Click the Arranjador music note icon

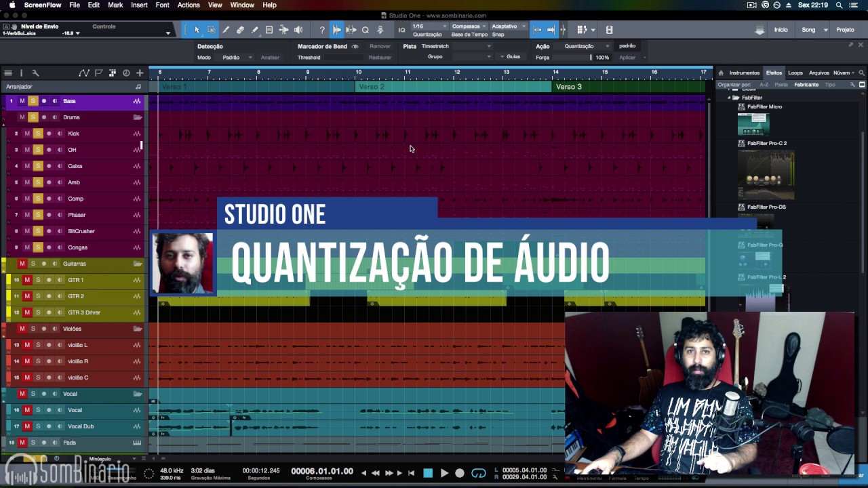coord(138,87)
